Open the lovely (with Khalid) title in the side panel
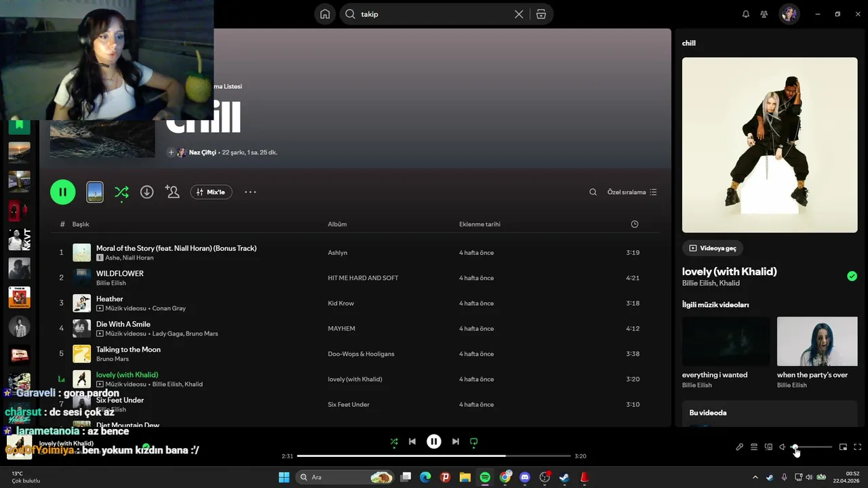868x488 pixels. [730, 271]
